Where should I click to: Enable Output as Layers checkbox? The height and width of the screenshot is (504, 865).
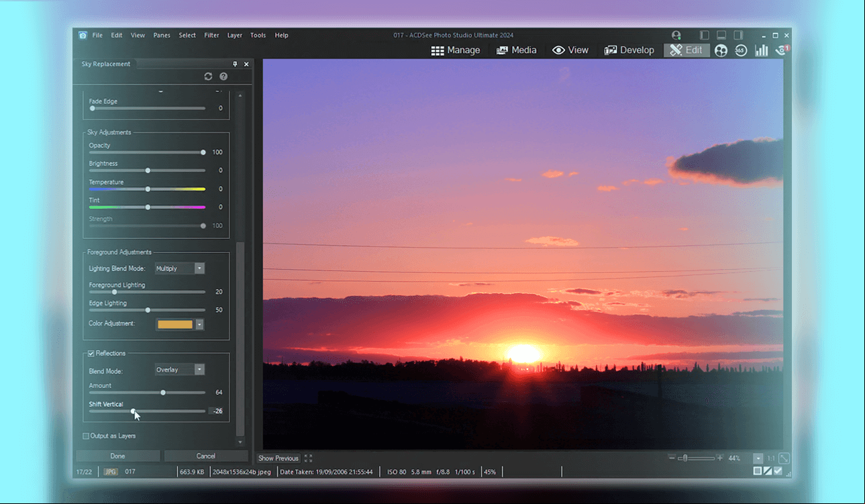86,436
